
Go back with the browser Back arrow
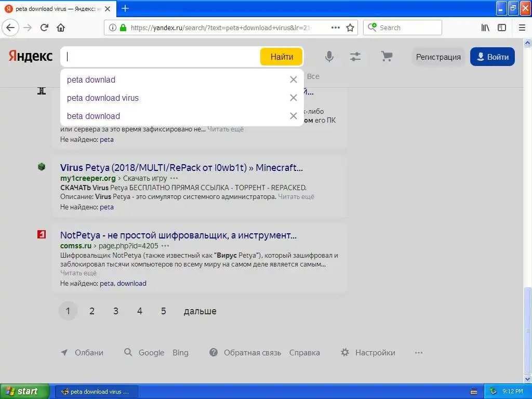point(10,28)
